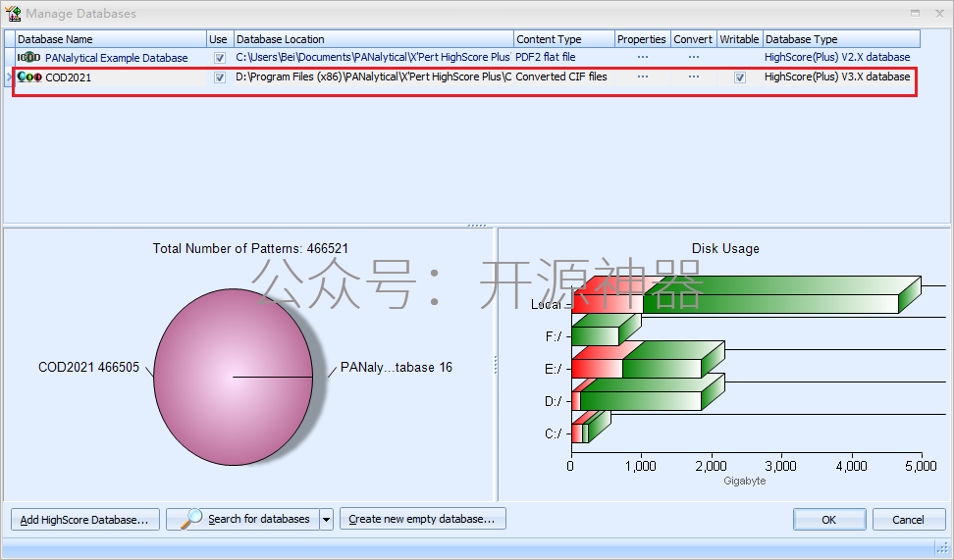This screenshot has height=560, width=954.
Task: Close the Manage Databases window
Action: point(939,14)
